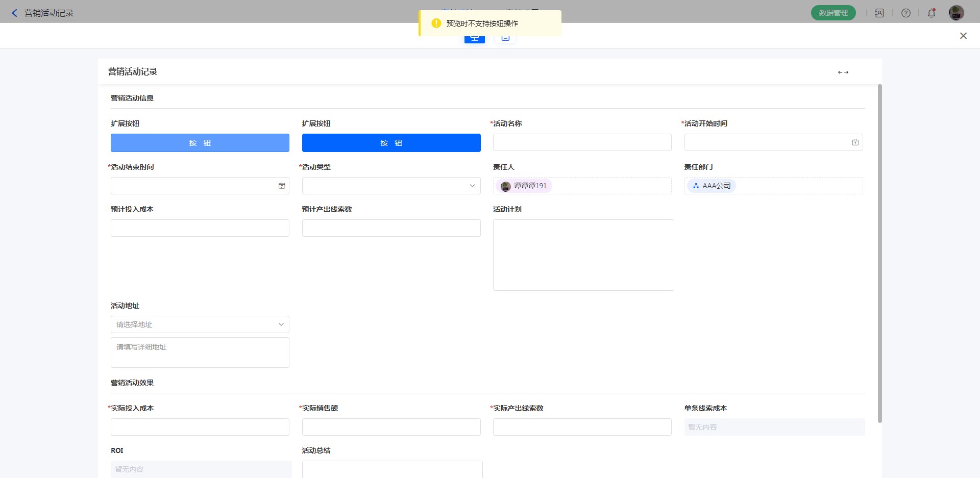
Task: Open the notification bell
Action: point(932,13)
